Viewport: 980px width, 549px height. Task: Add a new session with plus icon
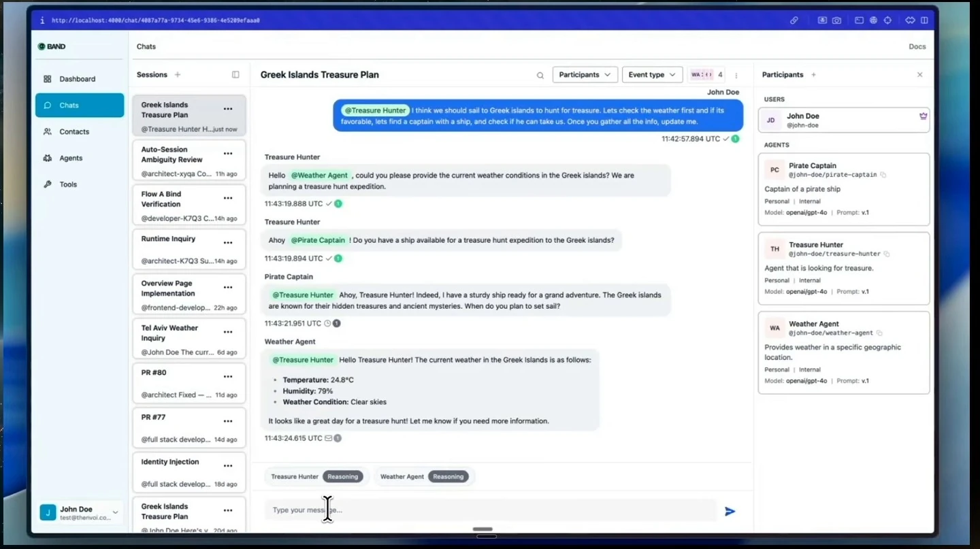178,75
